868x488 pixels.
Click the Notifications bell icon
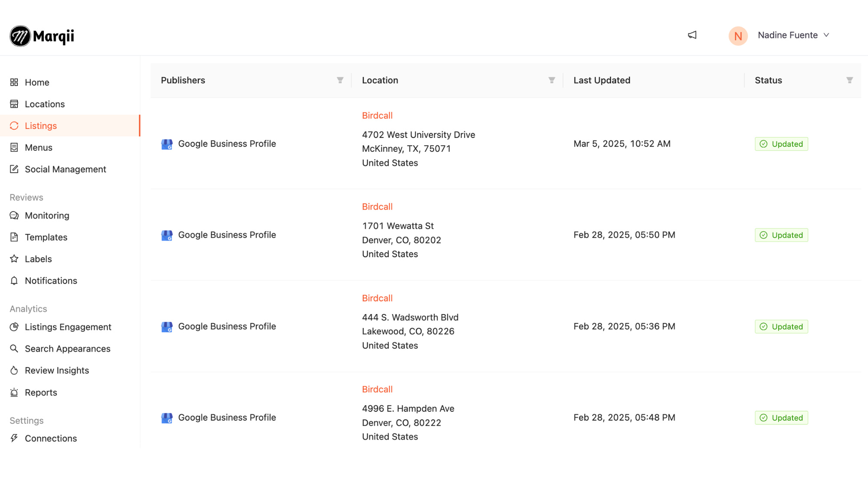pos(14,281)
